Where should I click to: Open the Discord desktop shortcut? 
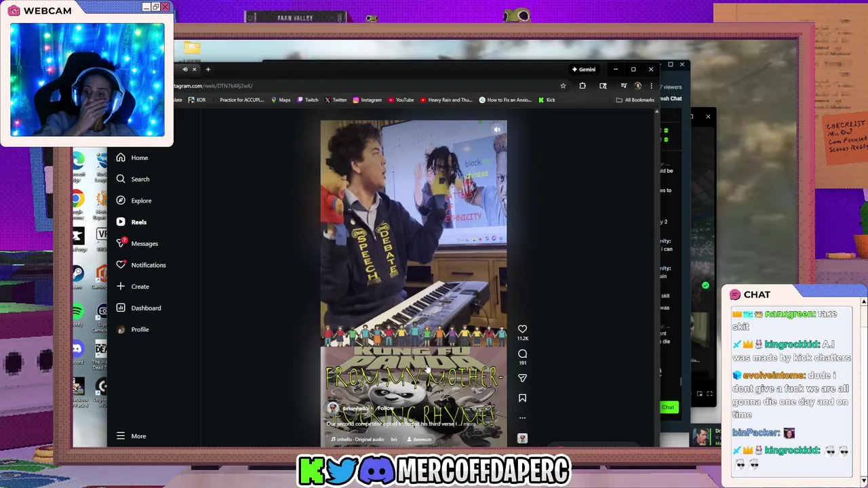pyautogui.click(x=78, y=350)
